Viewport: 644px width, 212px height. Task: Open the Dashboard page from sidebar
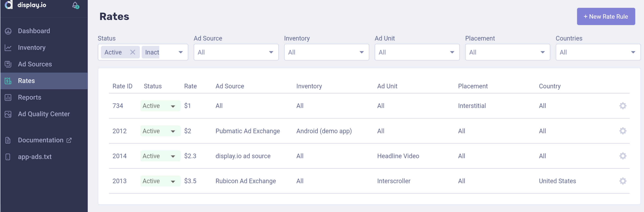click(34, 31)
